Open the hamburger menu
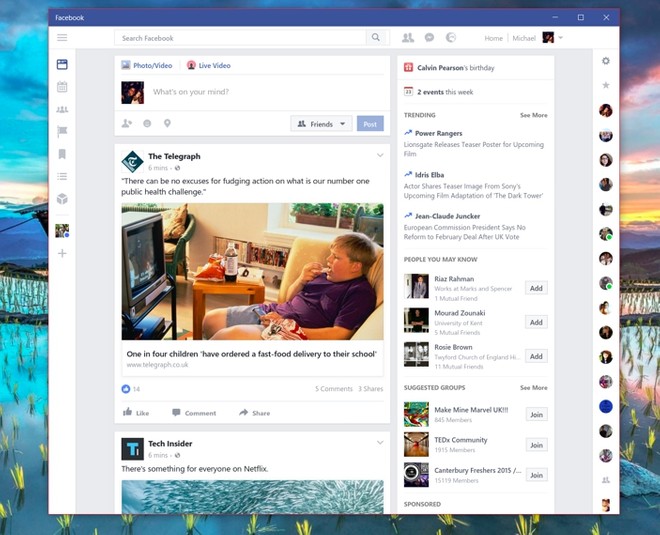Viewport: 660px width, 535px height. point(62,38)
